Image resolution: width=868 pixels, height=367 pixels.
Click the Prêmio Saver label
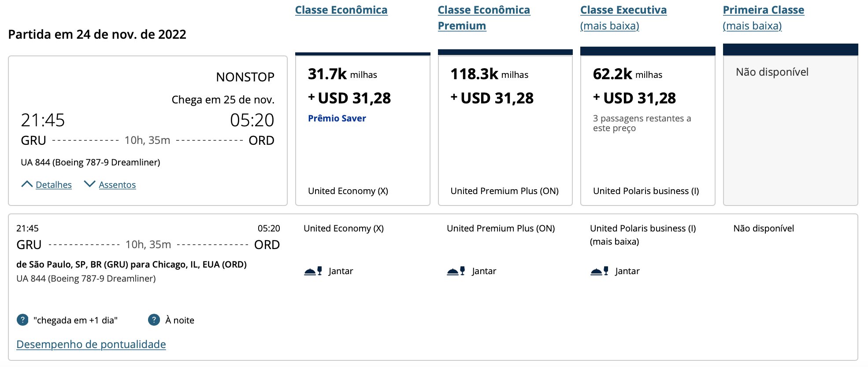(x=337, y=118)
